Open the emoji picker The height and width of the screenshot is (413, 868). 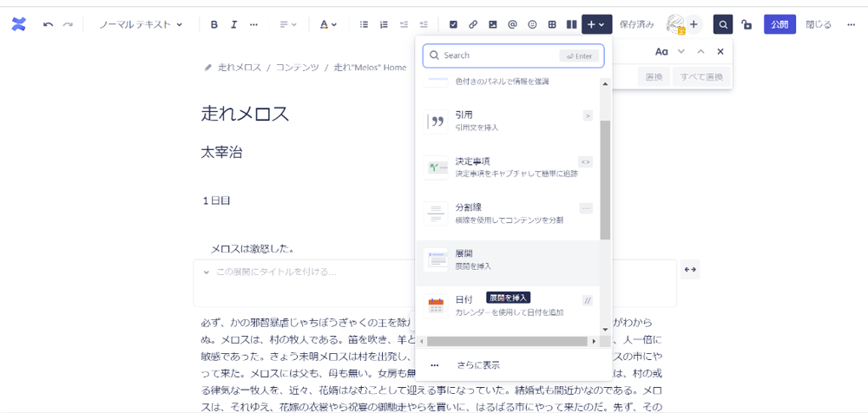click(532, 24)
